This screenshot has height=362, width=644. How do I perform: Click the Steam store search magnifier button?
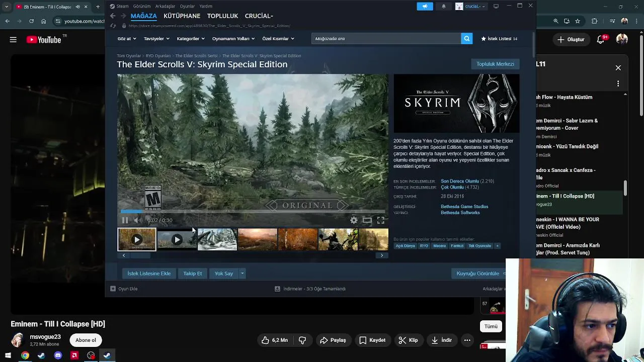pos(467,39)
